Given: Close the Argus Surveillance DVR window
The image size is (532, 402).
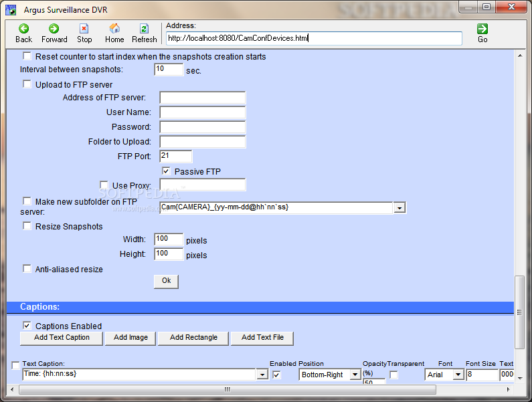Looking at the screenshot, I should click(511, 7).
